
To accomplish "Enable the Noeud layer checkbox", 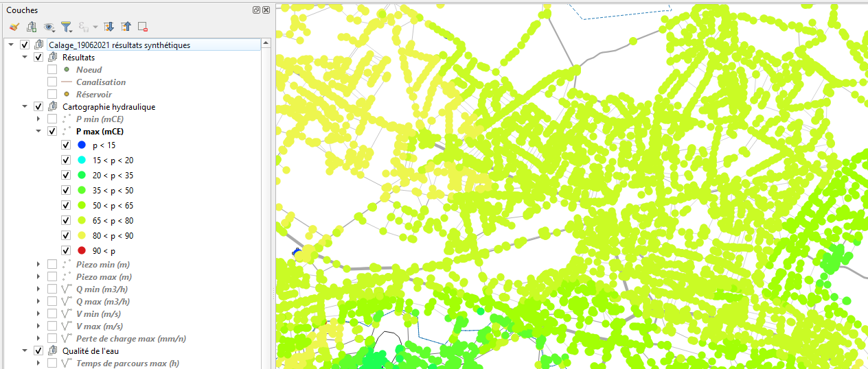I will [x=52, y=70].
